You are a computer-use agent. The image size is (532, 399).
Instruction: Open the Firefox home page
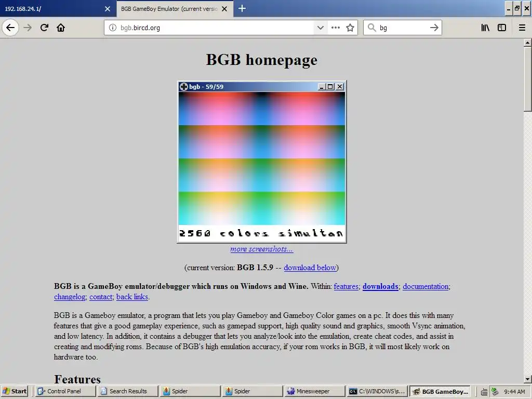click(61, 28)
